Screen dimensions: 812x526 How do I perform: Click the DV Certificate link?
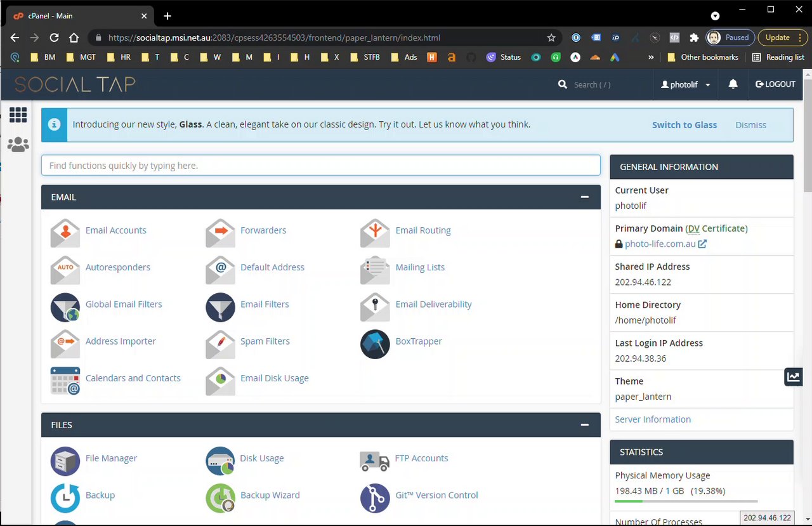[716, 228]
